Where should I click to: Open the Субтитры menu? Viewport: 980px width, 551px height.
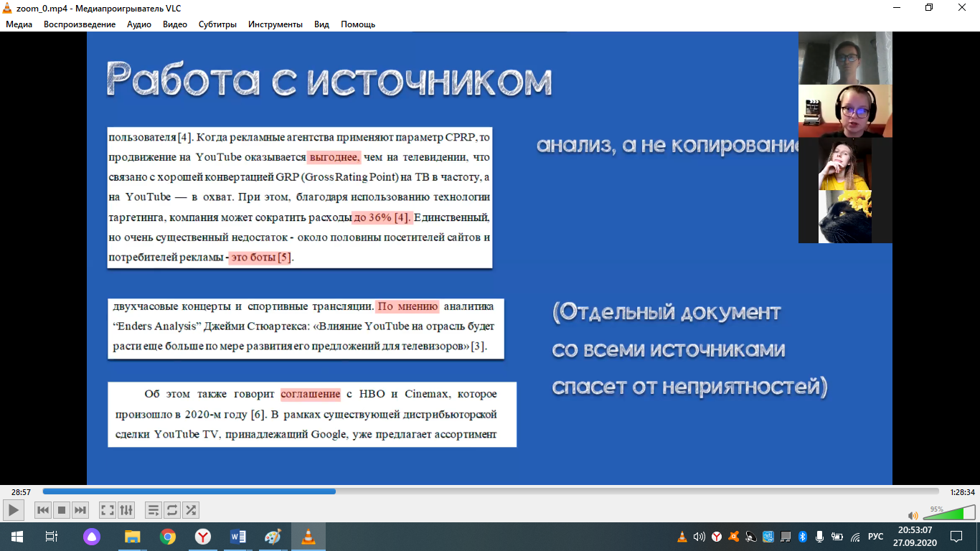tap(217, 24)
